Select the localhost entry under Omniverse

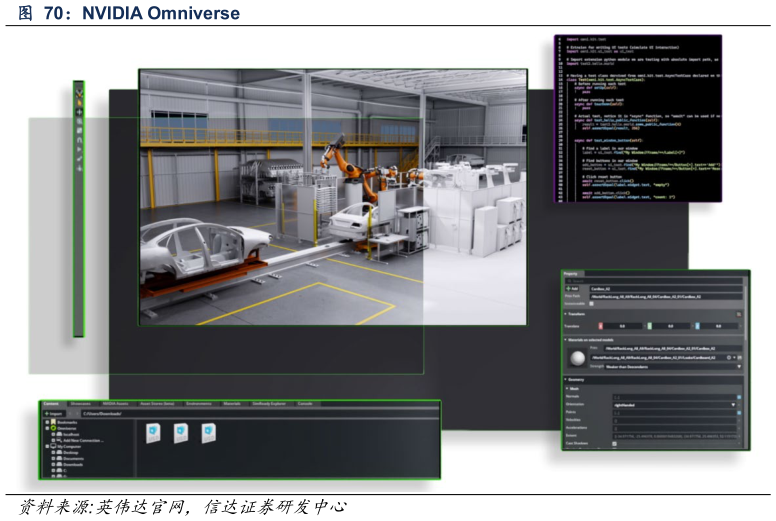(68, 434)
